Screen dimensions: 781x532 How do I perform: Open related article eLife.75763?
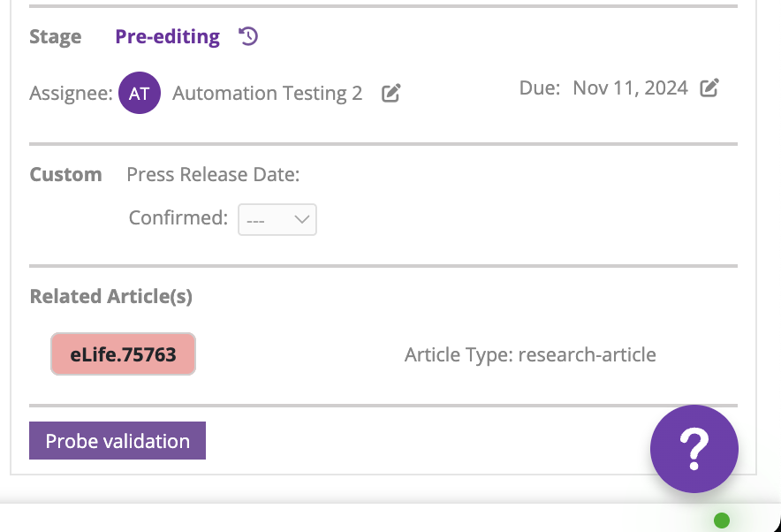tap(123, 354)
